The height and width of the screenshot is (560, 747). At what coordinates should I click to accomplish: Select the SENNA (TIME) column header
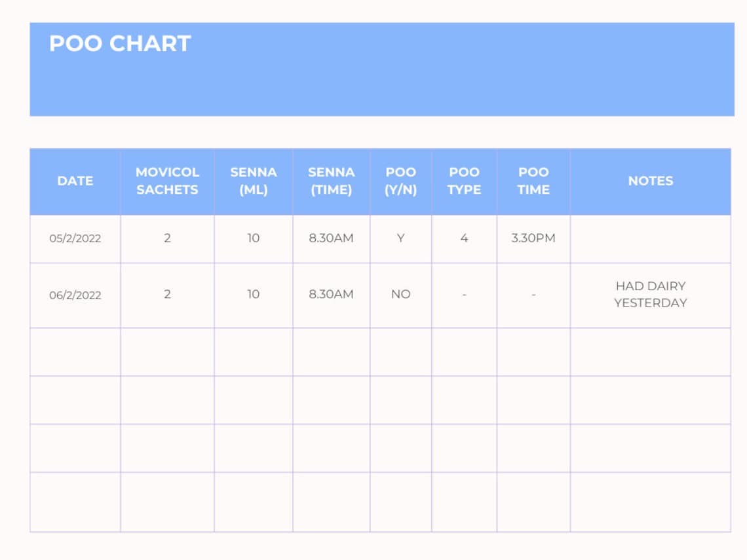[332, 181]
